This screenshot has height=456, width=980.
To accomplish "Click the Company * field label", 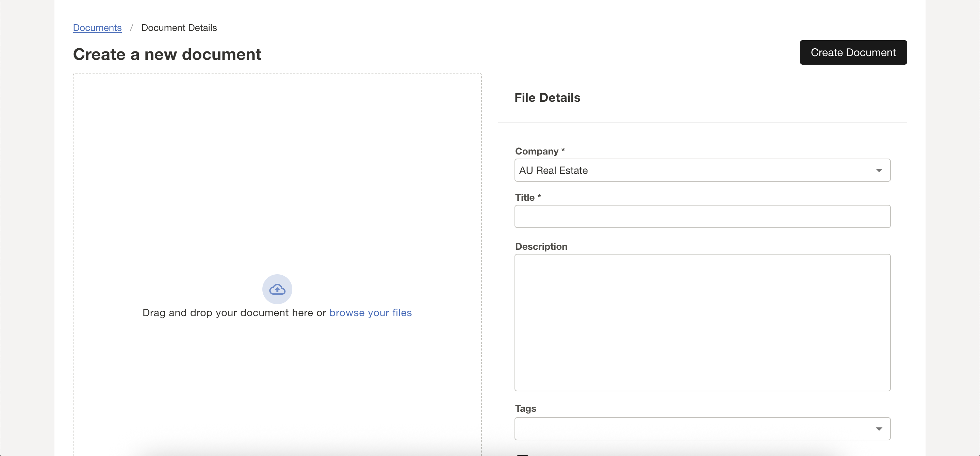I will click(540, 151).
